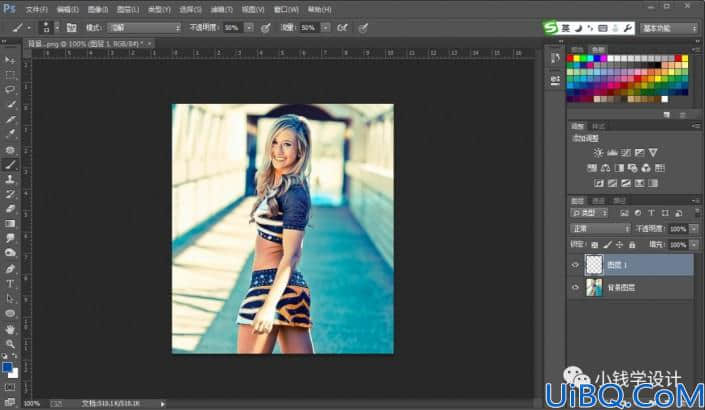Turn layer filtering switch on or off
This screenshot has height=410, width=705.
click(x=695, y=213)
